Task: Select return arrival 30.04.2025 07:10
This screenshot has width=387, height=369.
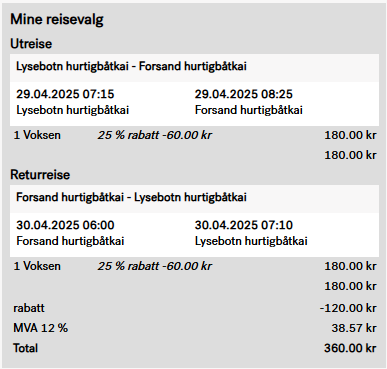Action: pyautogui.click(x=244, y=225)
